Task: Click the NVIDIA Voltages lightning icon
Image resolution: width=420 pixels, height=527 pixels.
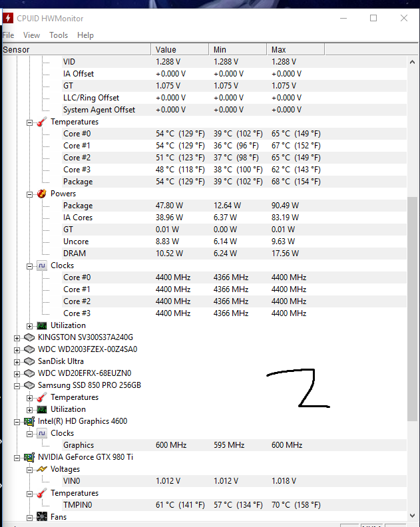Action: [42, 469]
